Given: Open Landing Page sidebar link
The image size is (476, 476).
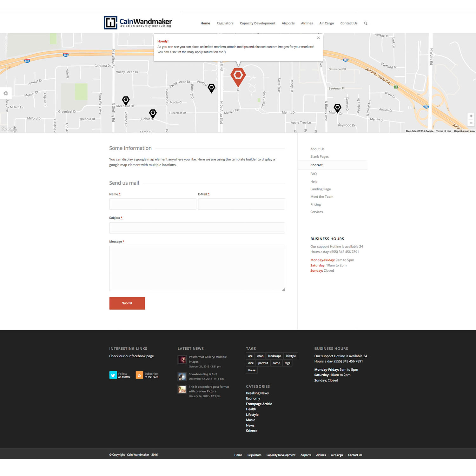Looking at the screenshot, I should (321, 189).
